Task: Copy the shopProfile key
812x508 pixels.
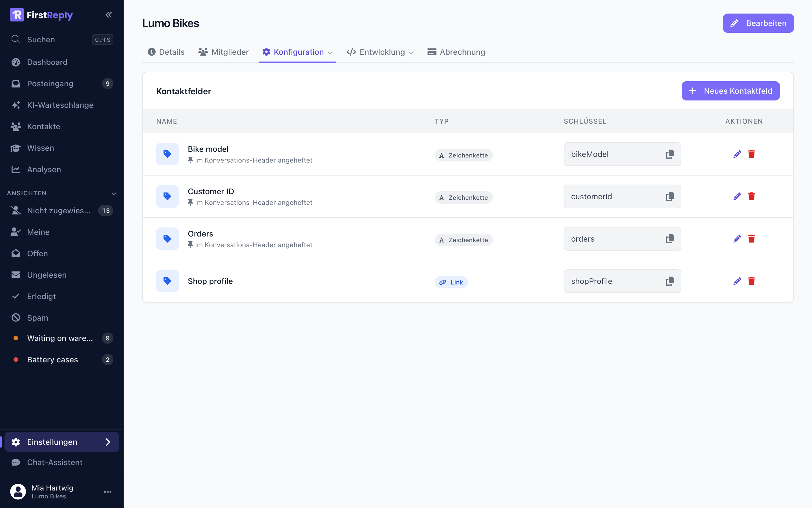Action: (670, 281)
